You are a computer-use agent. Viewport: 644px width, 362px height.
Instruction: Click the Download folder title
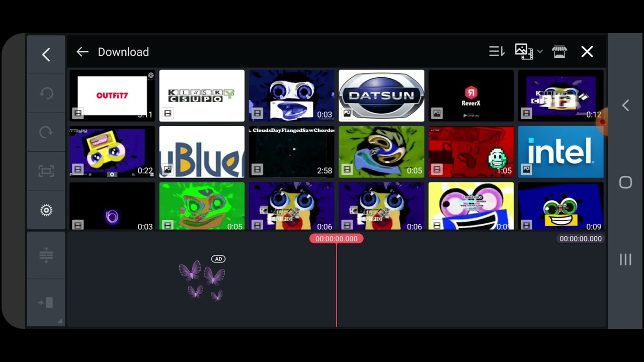[x=123, y=52]
